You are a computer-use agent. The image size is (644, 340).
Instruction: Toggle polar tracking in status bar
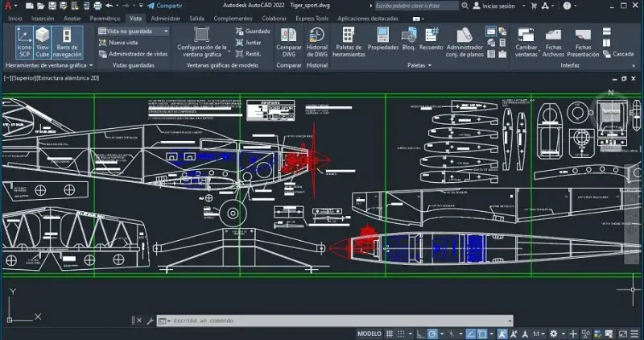tap(432, 334)
